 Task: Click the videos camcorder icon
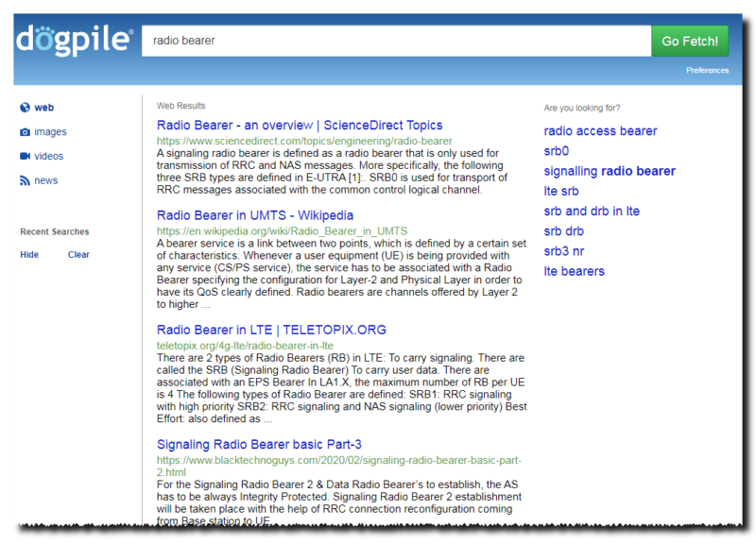(25, 156)
